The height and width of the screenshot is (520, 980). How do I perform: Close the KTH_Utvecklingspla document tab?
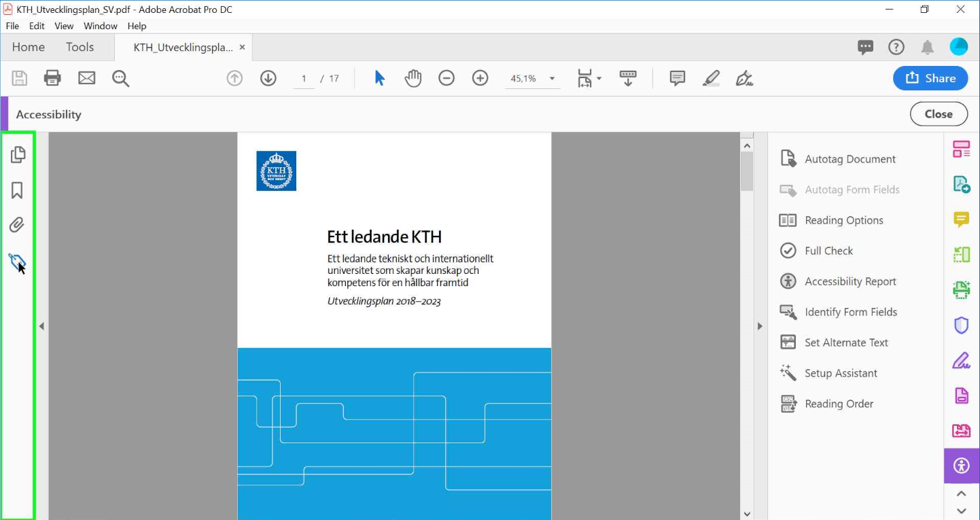[242, 48]
